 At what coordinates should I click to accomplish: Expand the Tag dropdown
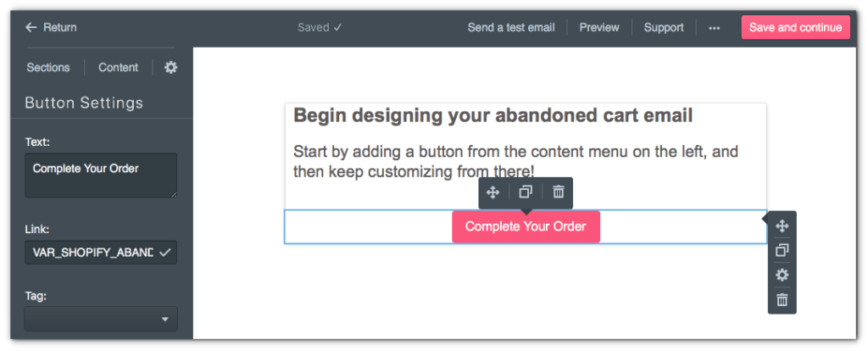click(x=101, y=319)
